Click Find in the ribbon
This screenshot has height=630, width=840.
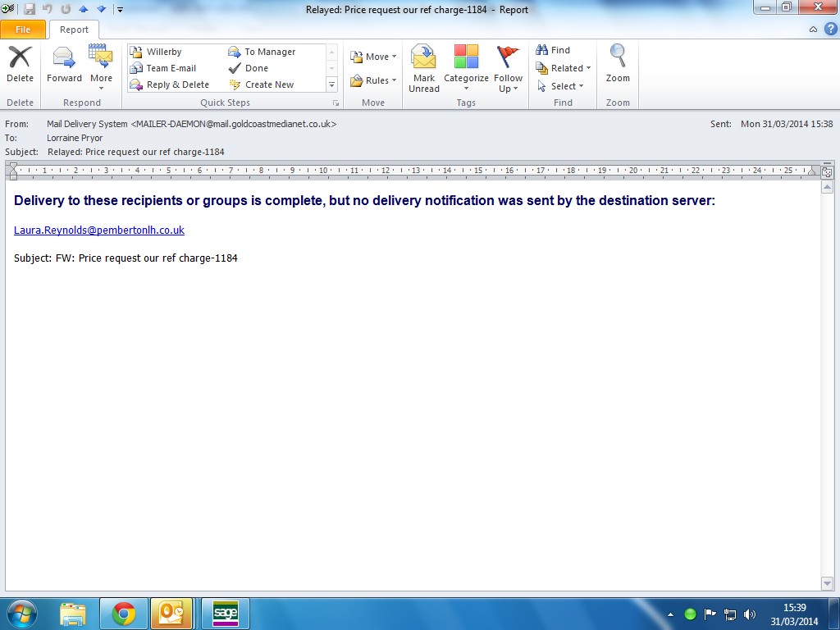pos(553,50)
